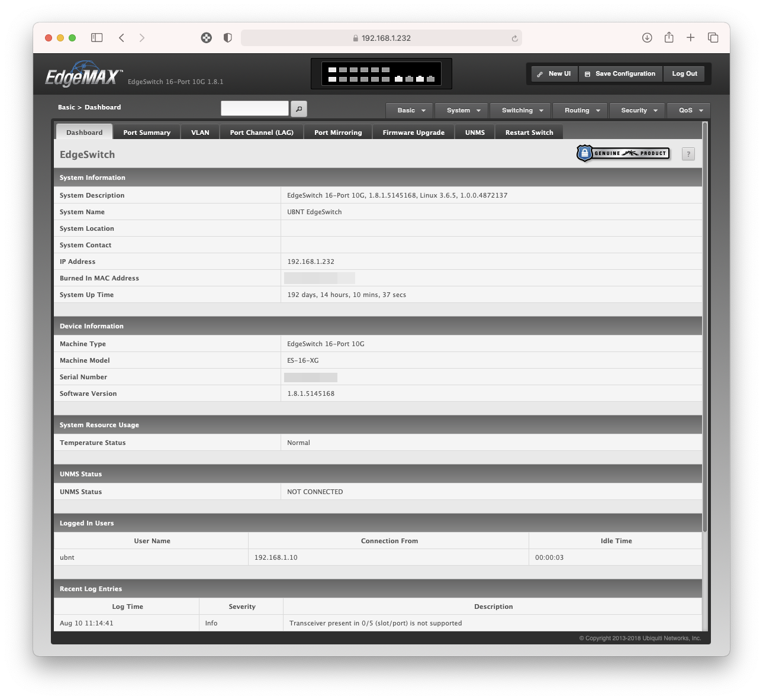The image size is (763, 700).
Task: Click the Genuine Product badge
Action: pyautogui.click(x=623, y=153)
